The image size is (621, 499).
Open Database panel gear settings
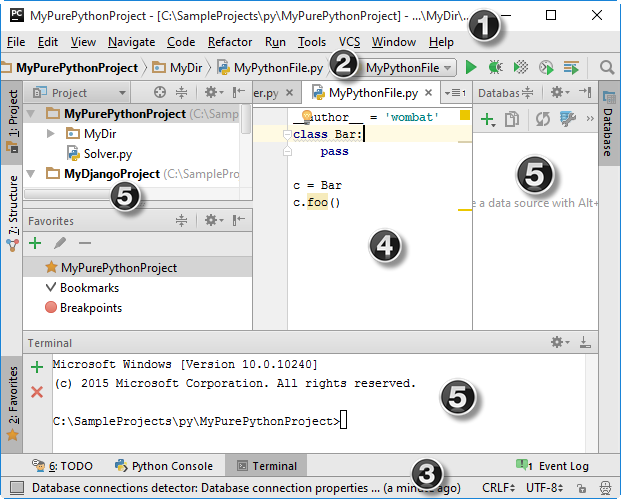[x=560, y=92]
